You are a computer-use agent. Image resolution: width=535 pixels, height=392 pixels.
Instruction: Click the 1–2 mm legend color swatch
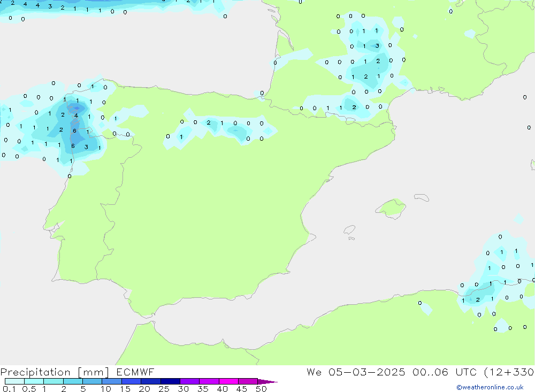pos(53,381)
